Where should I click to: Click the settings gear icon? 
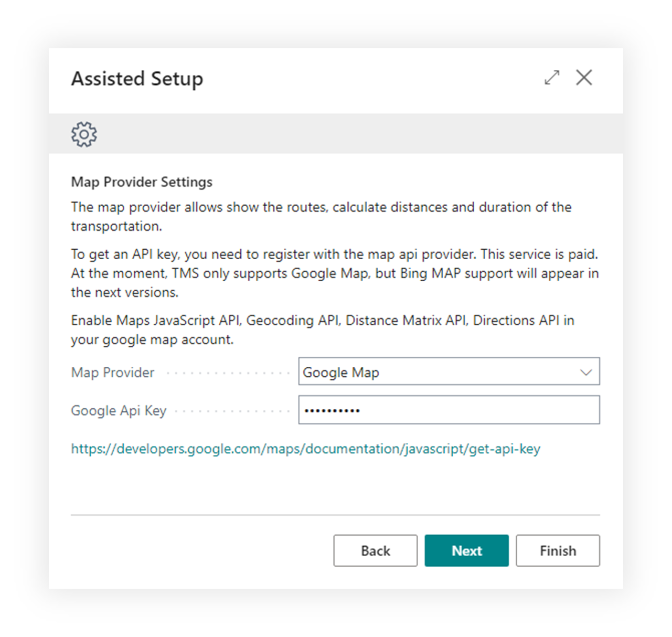[x=84, y=134]
